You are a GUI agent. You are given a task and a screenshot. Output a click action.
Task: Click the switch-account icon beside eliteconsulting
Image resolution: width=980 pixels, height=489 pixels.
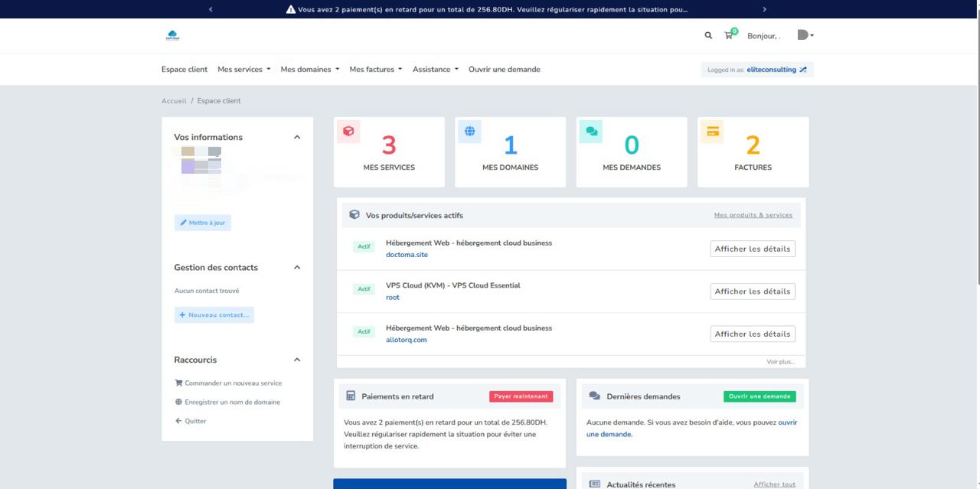click(802, 70)
